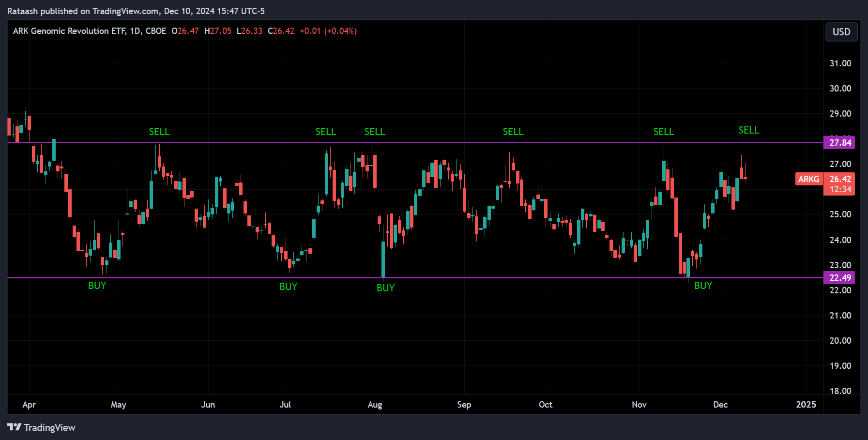Click the current price label 26.42
This screenshot has height=440, width=868.
click(x=840, y=179)
